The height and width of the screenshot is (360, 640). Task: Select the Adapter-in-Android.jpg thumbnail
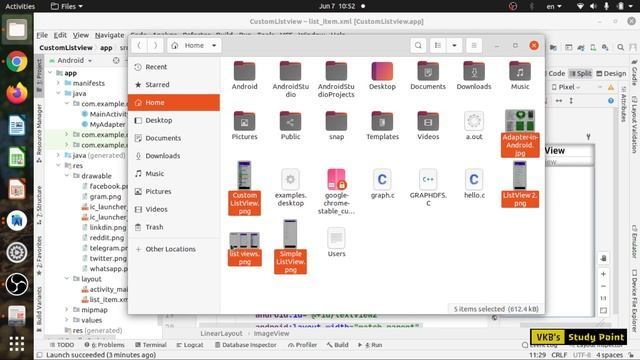click(520, 120)
